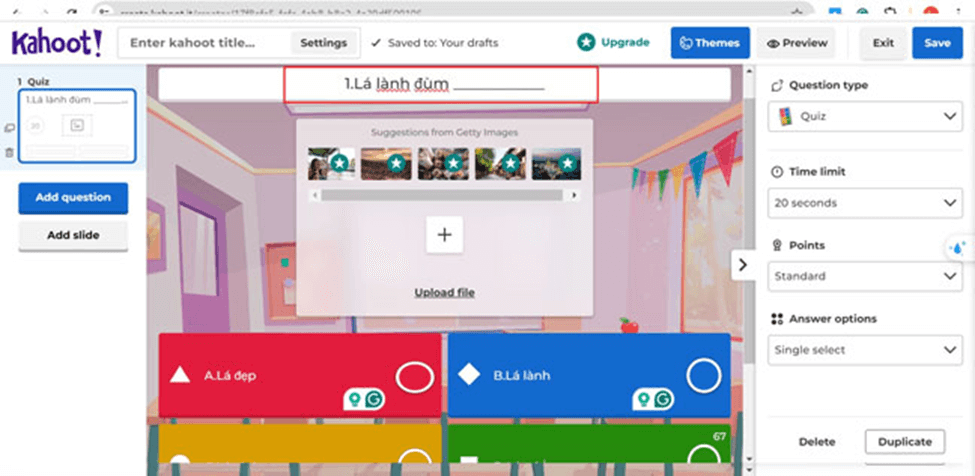
Task: Delete the question with the Delete button
Action: click(x=816, y=442)
